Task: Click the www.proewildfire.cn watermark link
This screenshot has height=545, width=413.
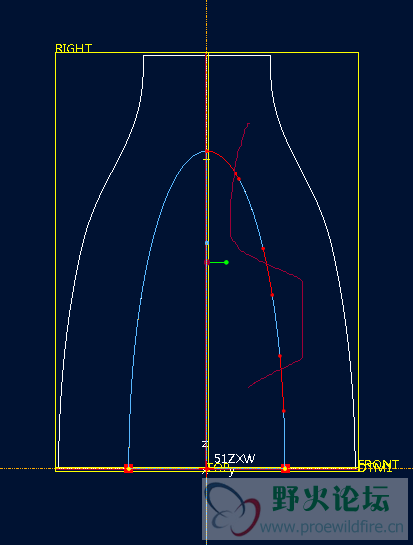Action: 332,527
